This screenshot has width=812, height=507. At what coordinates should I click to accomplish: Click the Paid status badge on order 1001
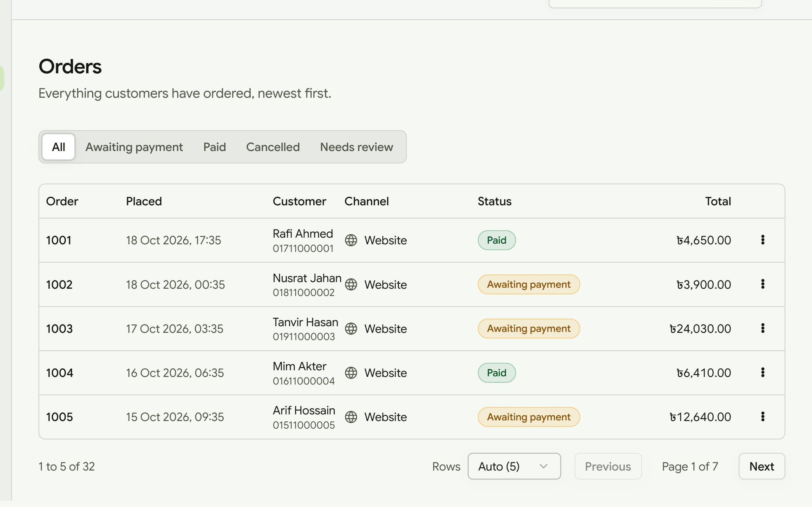click(496, 240)
